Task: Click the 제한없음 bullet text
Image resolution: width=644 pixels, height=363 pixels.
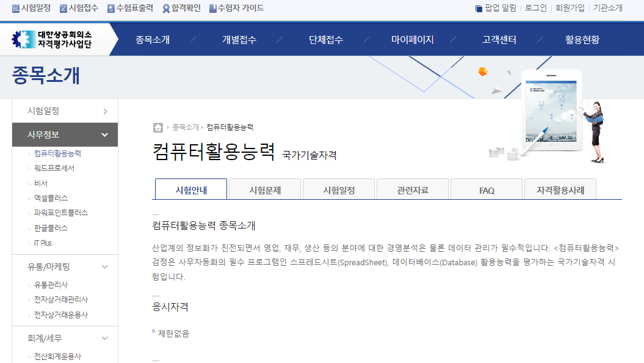Action: (x=173, y=334)
